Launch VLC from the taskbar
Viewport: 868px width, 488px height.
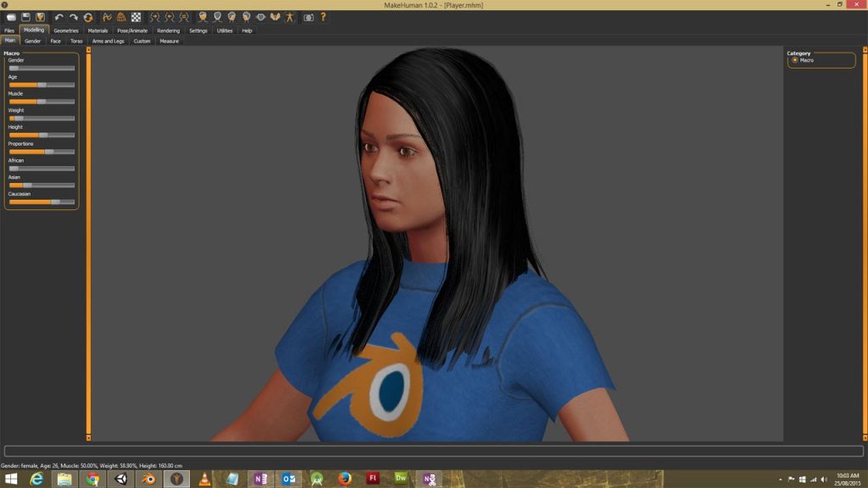(204, 479)
